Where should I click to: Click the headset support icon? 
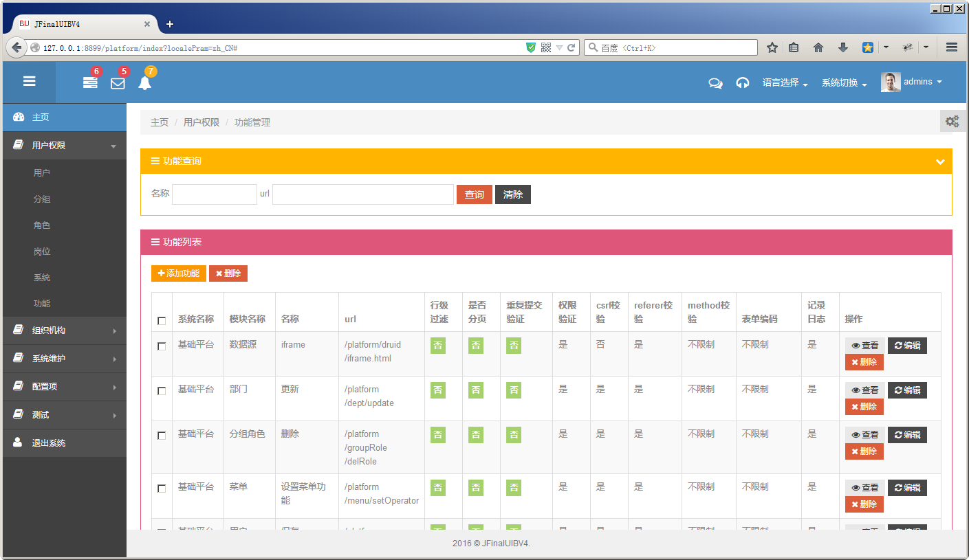tap(743, 83)
